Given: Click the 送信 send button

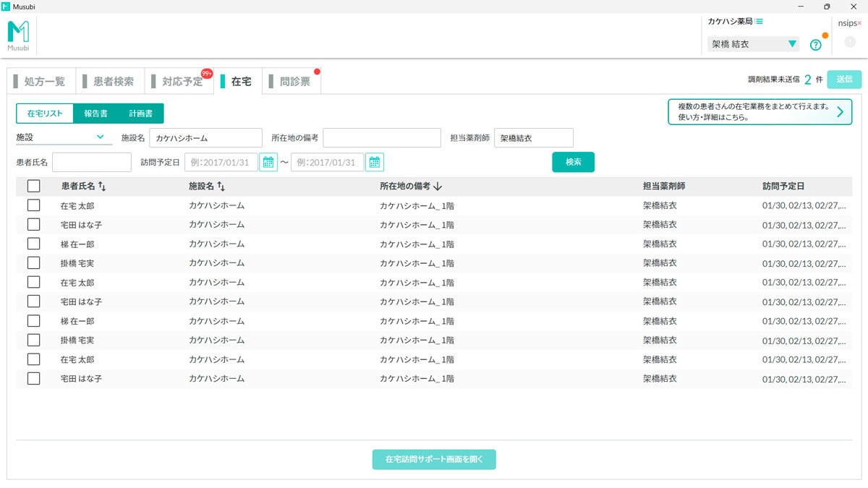Looking at the screenshot, I should (843, 80).
